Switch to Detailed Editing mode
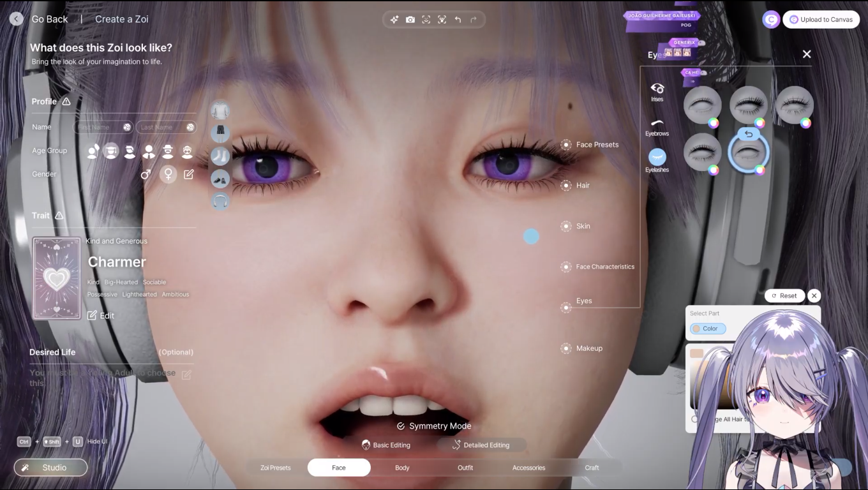 482,445
